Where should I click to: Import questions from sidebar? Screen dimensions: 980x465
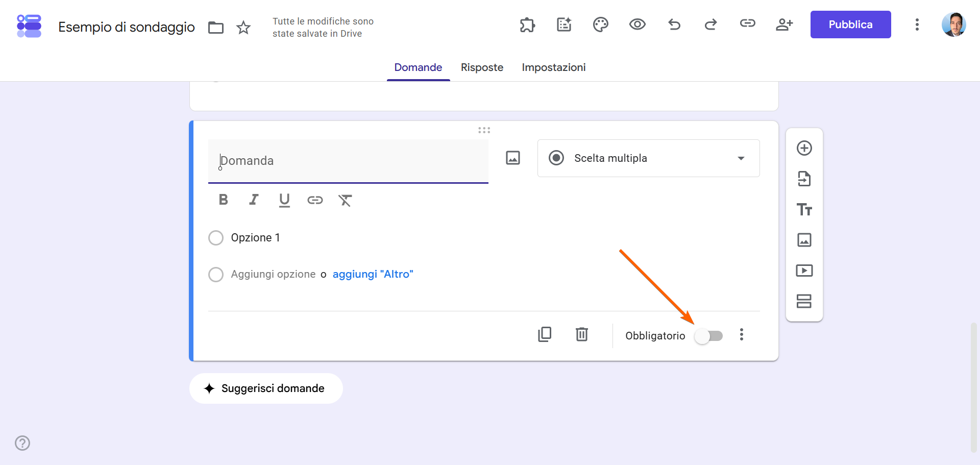pos(804,179)
